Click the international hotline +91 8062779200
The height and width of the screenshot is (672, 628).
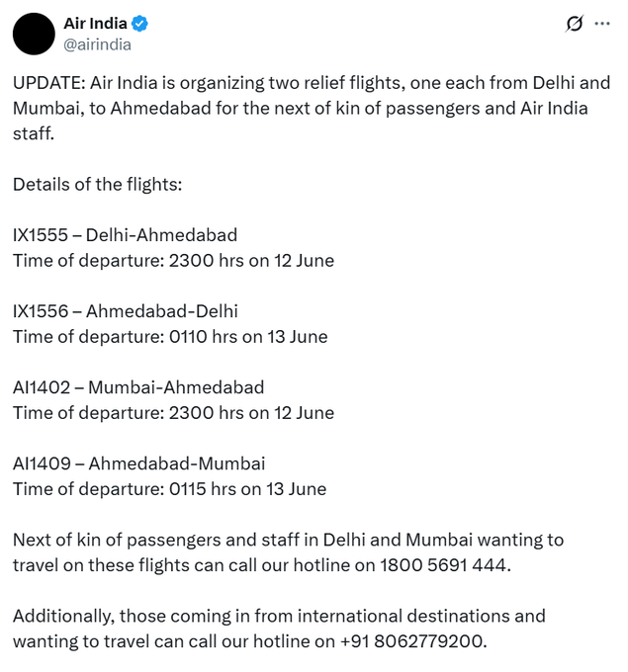pos(412,641)
